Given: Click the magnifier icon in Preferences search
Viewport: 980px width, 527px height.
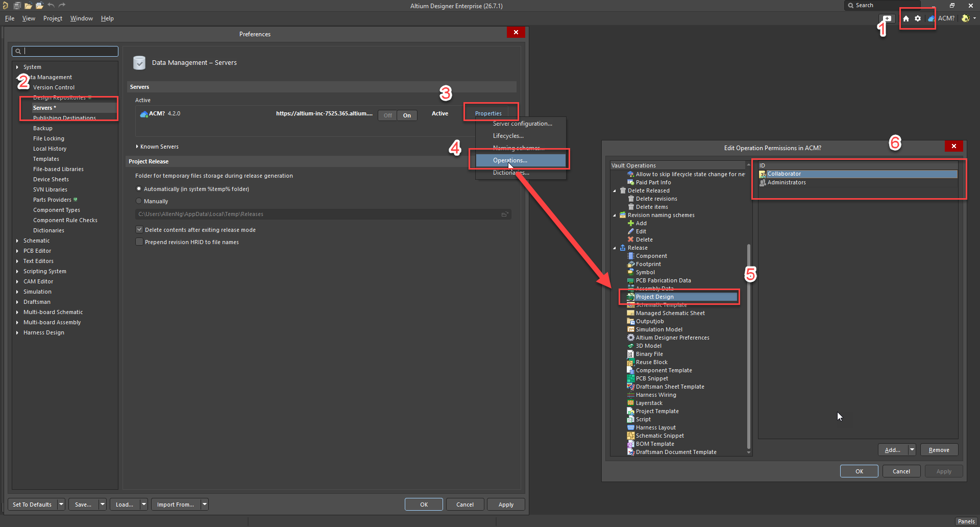Looking at the screenshot, I should pos(18,51).
